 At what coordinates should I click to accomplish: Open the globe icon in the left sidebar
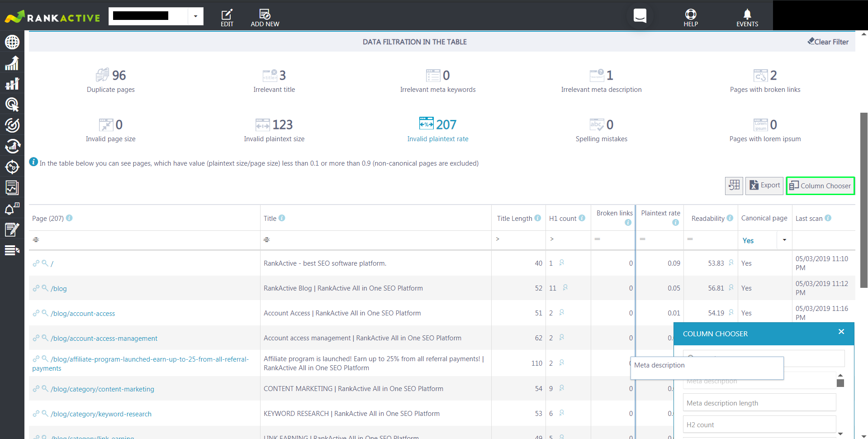click(x=12, y=42)
